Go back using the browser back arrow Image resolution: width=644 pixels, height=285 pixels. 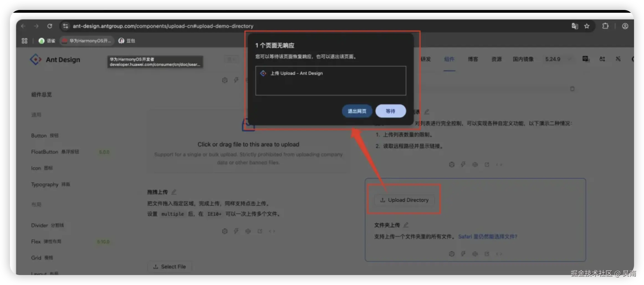click(x=23, y=26)
